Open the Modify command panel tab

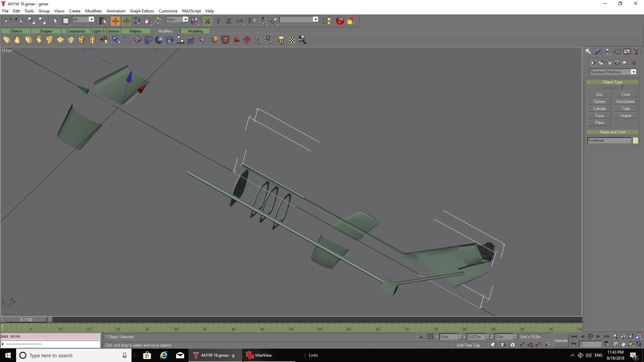pyautogui.click(x=598, y=52)
